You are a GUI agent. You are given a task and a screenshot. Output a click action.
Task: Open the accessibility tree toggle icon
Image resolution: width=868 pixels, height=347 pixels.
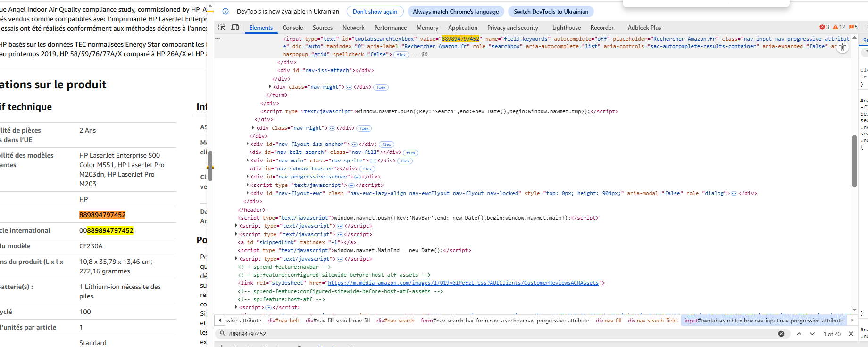[x=843, y=48]
